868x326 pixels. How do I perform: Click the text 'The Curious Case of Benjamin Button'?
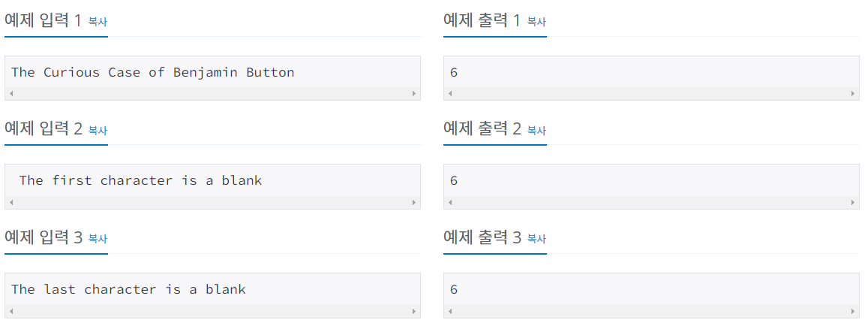pyautogui.click(x=153, y=72)
